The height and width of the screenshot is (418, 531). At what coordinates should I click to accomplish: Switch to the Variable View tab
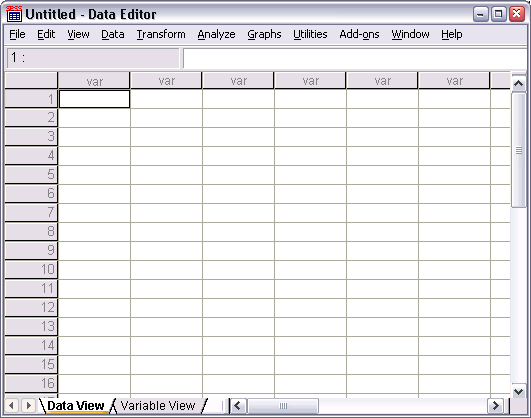[x=158, y=405]
